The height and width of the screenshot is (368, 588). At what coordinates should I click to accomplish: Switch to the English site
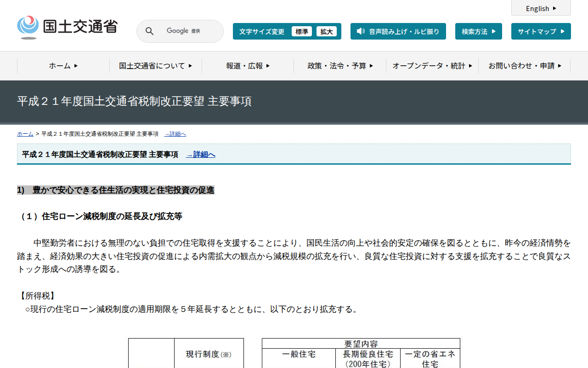[541, 8]
